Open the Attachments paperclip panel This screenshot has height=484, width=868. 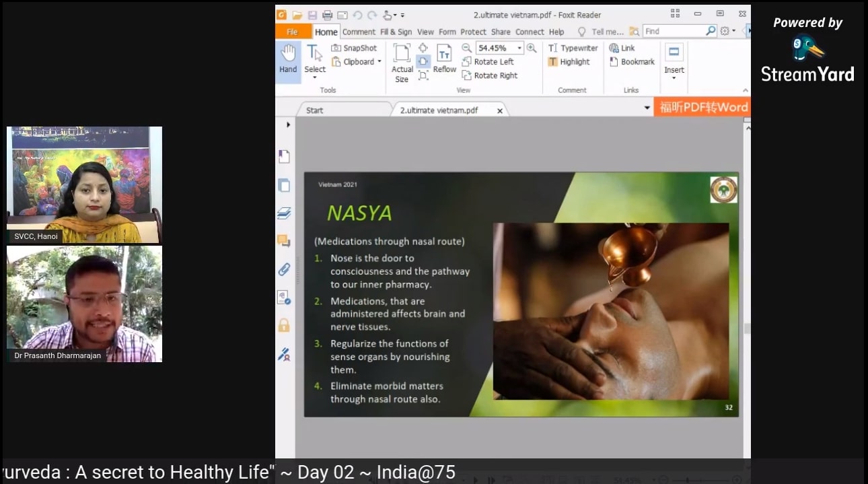pos(284,269)
